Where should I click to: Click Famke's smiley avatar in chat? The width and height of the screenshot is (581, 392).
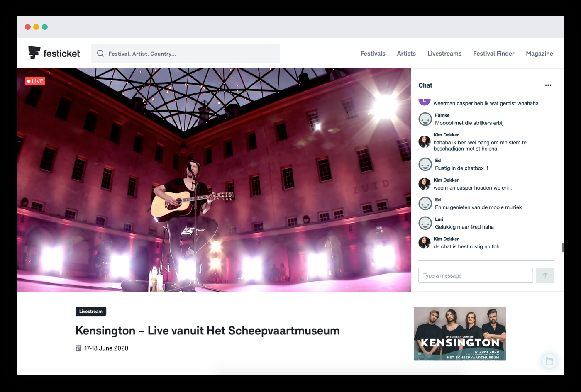coord(425,119)
